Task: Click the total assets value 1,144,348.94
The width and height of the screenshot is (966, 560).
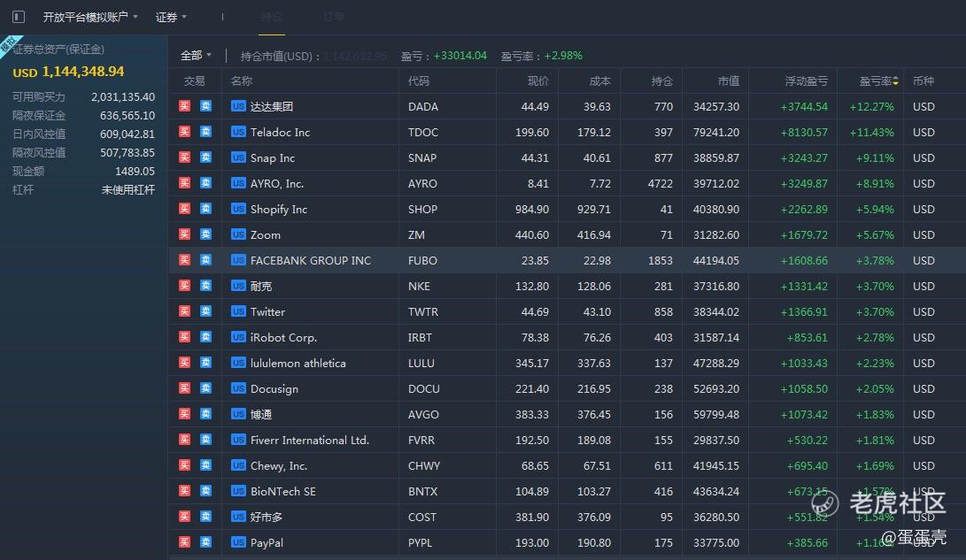Action: (82, 72)
